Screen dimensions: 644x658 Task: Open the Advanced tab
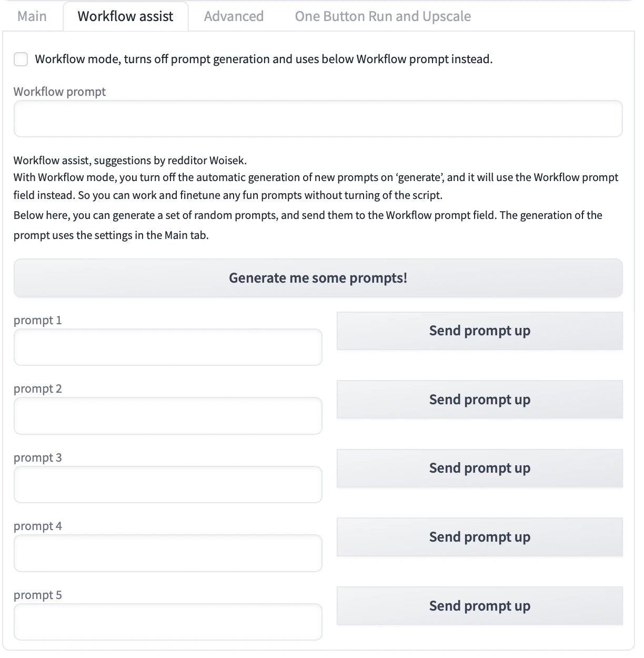[x=234, y=16]
